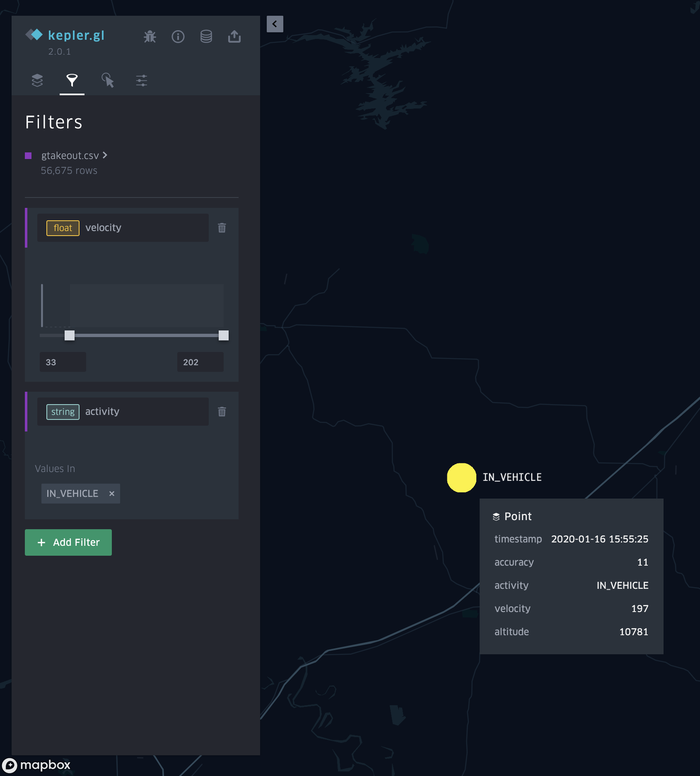The height and width of the screenshot is (776, 700).
Task: Switch to the Layers tab
Action: (37, 80)
